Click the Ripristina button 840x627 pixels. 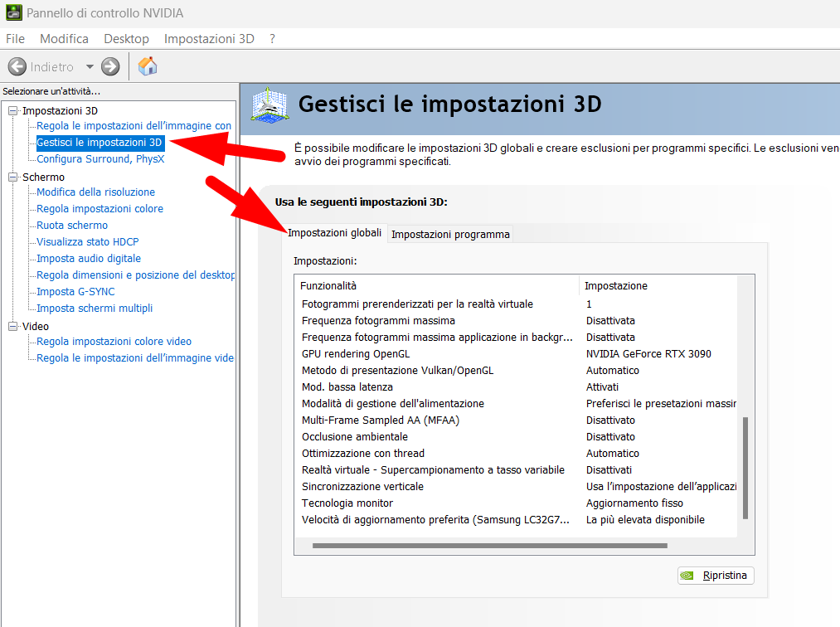pos(716,576)
